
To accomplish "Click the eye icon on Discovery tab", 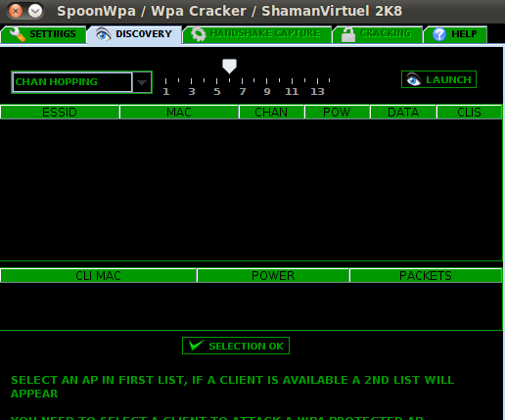I will pyautogui.click(x=103, y=34).
